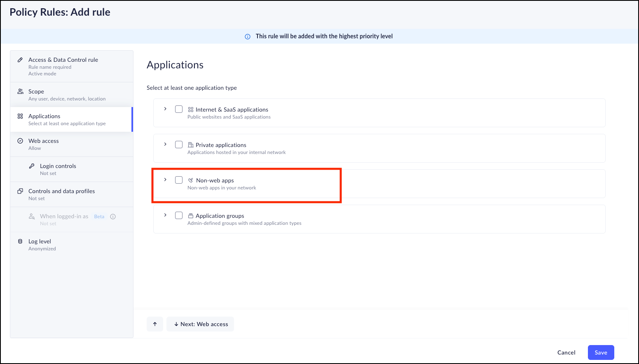Save the policy rule

(601, 352)
